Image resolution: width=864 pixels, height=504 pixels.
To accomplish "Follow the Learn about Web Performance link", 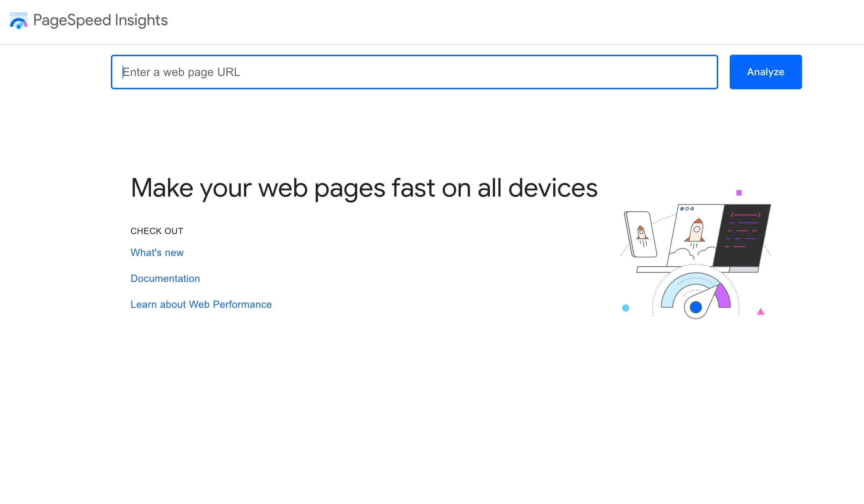I will (x=201, y=305).
